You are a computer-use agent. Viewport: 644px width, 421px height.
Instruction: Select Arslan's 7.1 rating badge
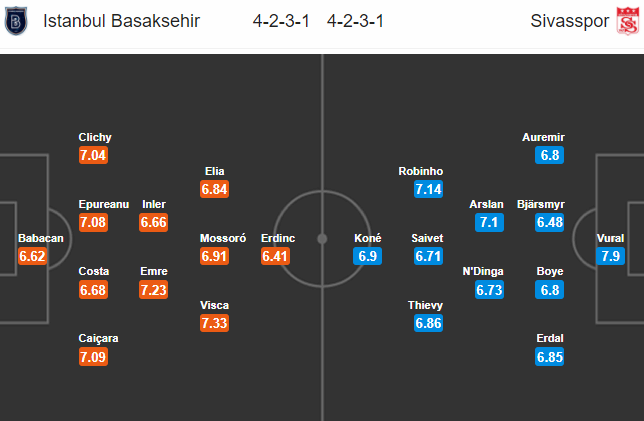coord(489,222)
